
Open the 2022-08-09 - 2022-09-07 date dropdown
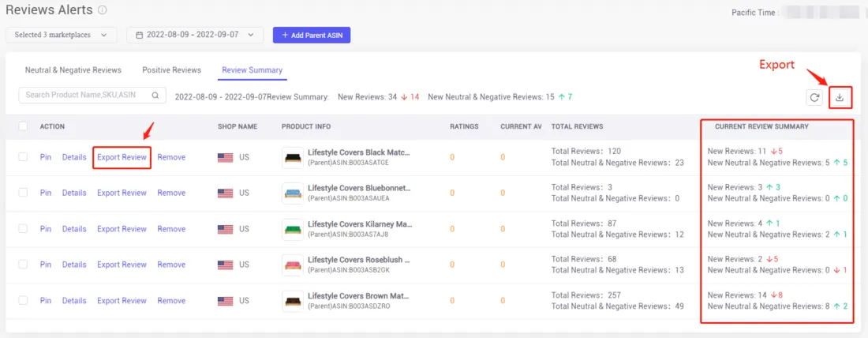coord(195,35)
